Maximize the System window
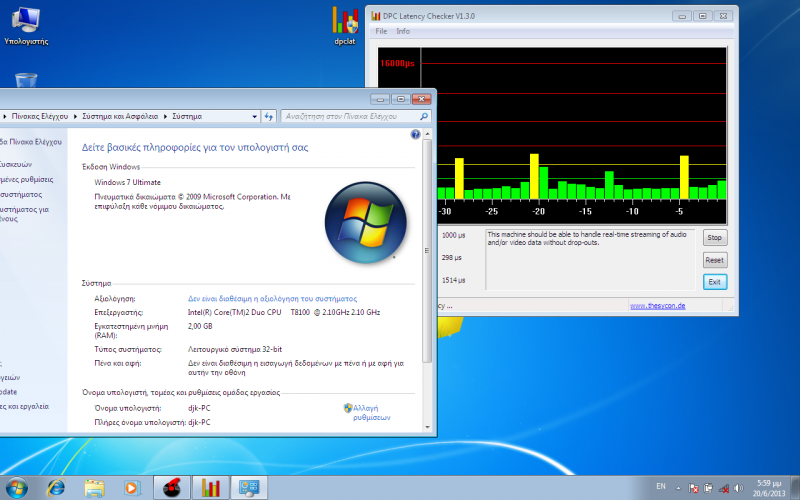Image resolution: width=800 pixels, height=500 pixels. click(x=401, y=99)
